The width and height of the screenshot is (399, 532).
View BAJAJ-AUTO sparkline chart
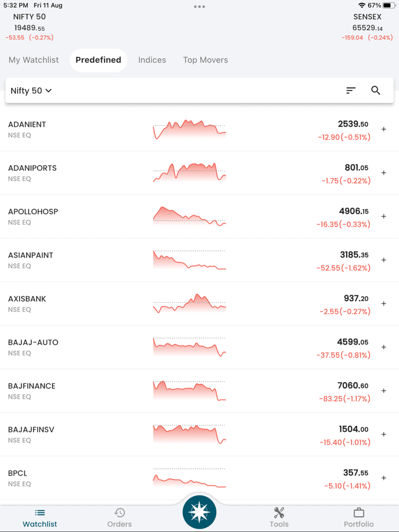pyautogui.click(x=189, y=347)
